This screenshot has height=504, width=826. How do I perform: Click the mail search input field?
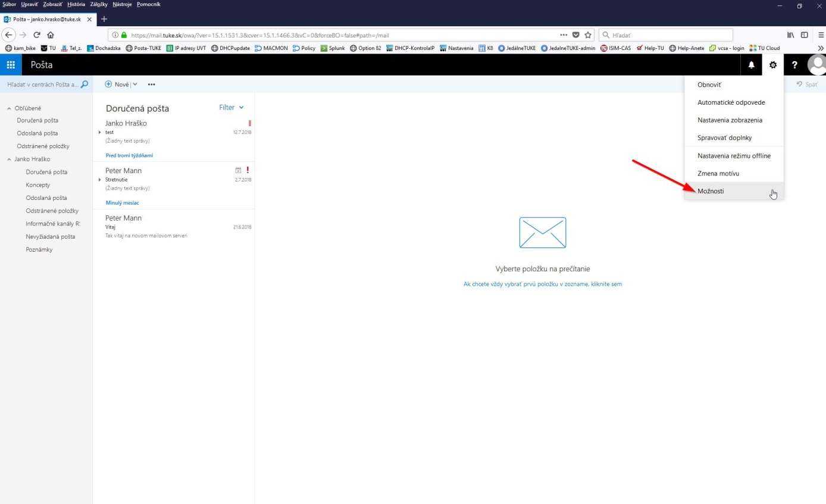click(x=42, y=84)
